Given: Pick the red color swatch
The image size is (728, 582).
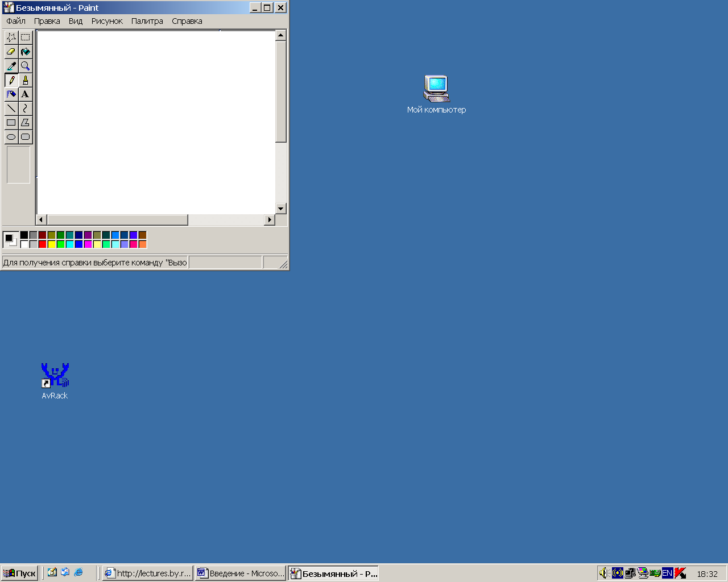Looking at the screenshot, I should click(x=43, y=244).
